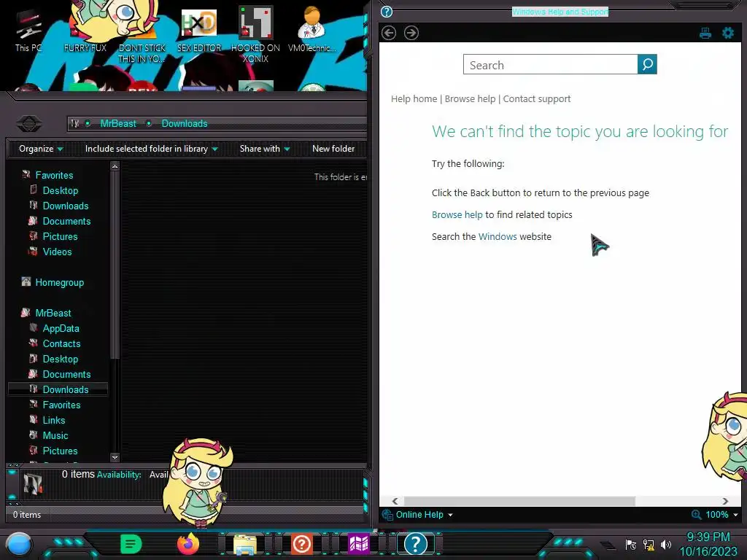Click the Help horizontal scrollbar right arrow
The height and width of the screenshot is (560, 747).
[725, 501]
